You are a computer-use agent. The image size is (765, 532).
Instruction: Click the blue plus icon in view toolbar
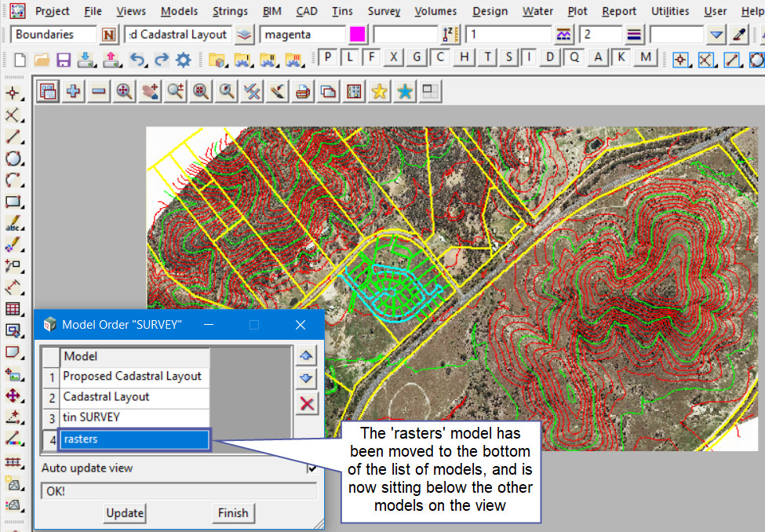[x=73, y=92]
